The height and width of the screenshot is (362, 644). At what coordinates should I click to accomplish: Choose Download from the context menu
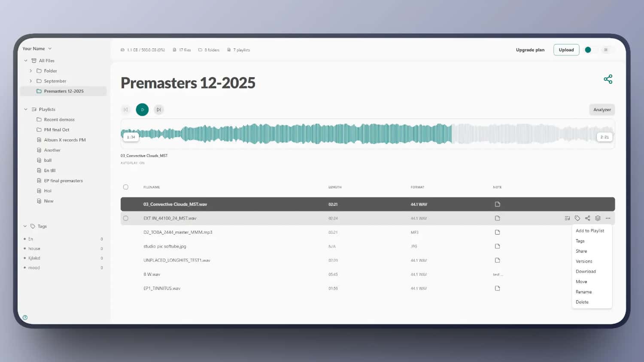(x=586, y=271)
